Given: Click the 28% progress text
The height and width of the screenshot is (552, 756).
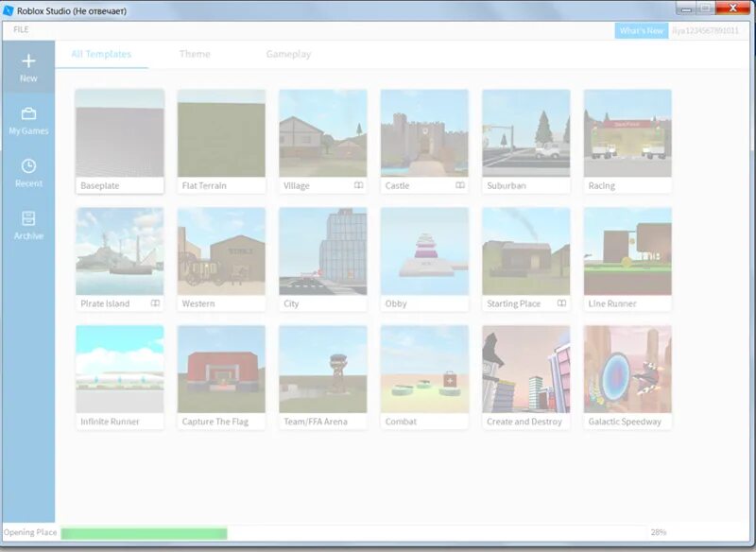Looking at the screenshot, I should click(658, 532).
